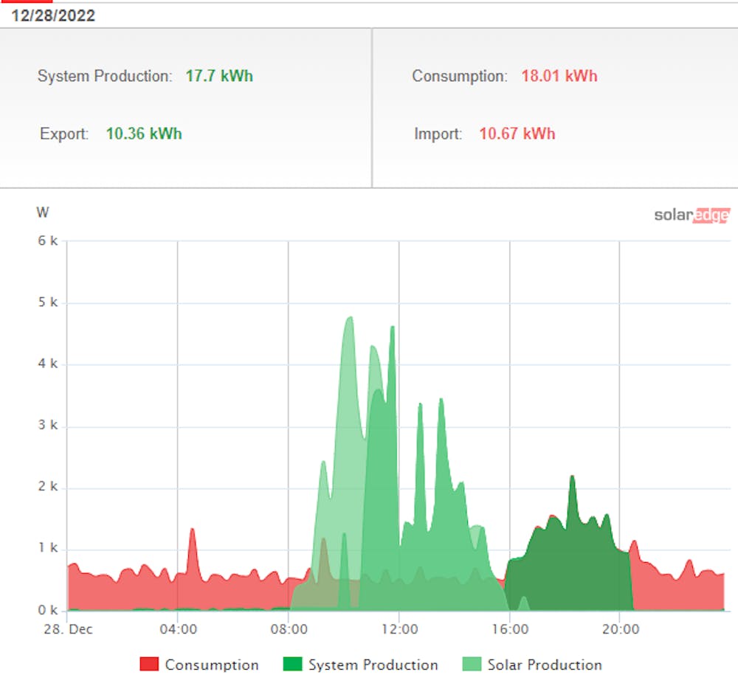This screenshot has height=700, width=738.
Task: Click the 4 k y-axis label
Action: tap(47, 364)
